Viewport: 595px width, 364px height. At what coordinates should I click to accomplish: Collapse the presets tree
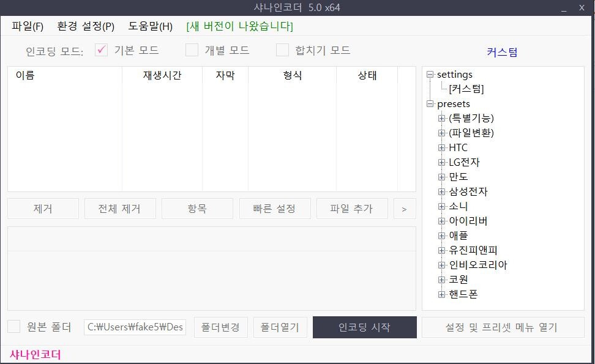tap(430, 103)
